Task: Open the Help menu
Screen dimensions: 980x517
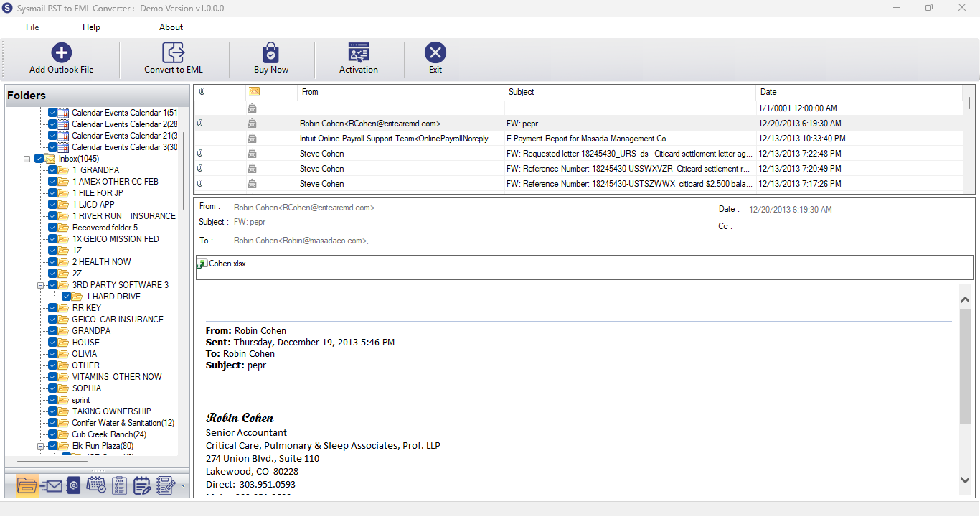Action: click(91, 27)
